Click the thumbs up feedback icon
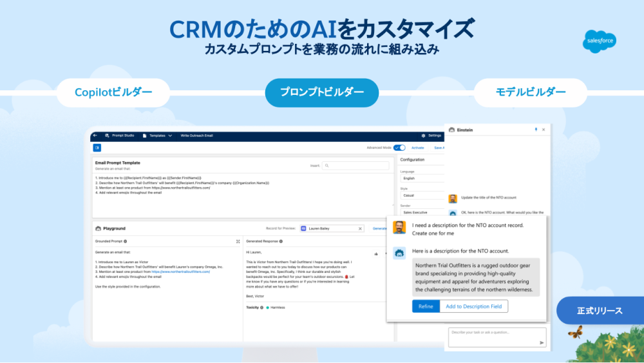The width and height of the screenshot is (644, 363). tap(376, 253)
